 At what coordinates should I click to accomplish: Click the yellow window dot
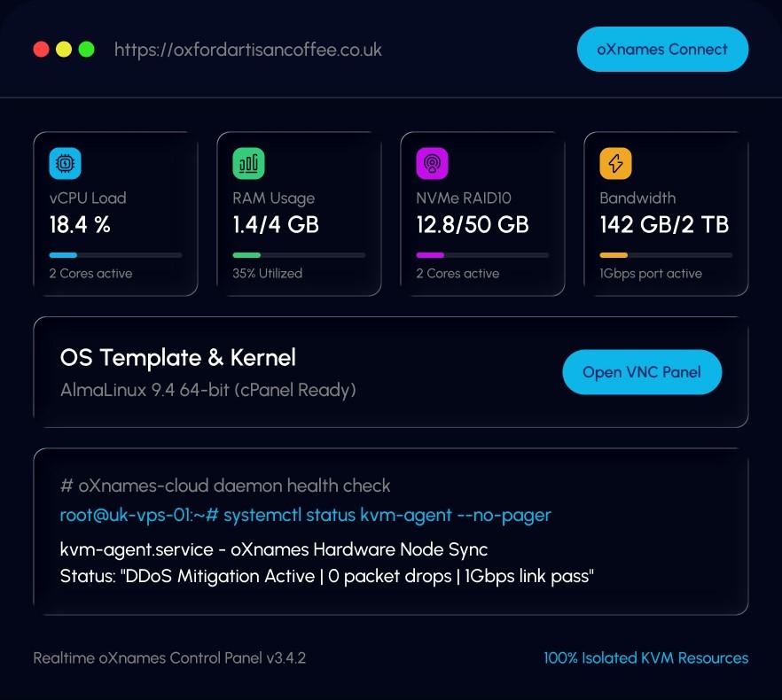tap(64, 50)
